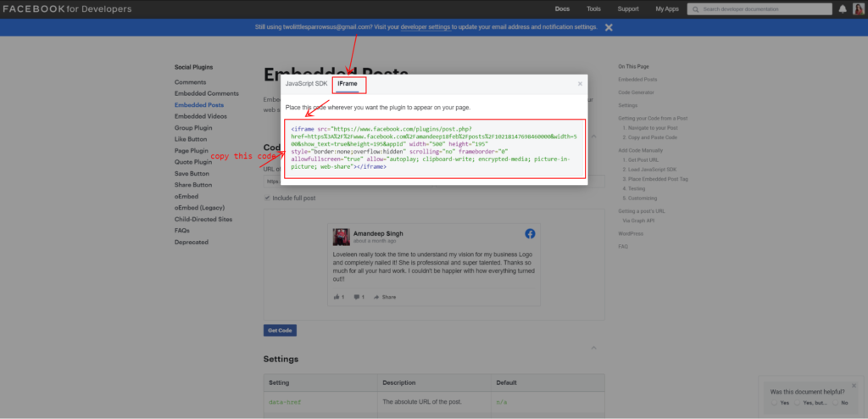868x419 pixels.
Task: Select No for document helpful
Action: click(x=835, y=403)
